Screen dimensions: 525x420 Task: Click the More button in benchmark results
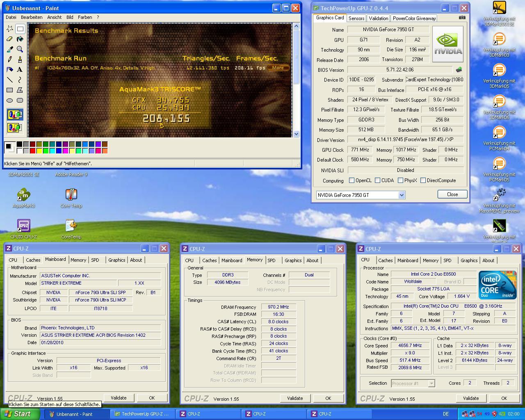[x=278, y=68]
